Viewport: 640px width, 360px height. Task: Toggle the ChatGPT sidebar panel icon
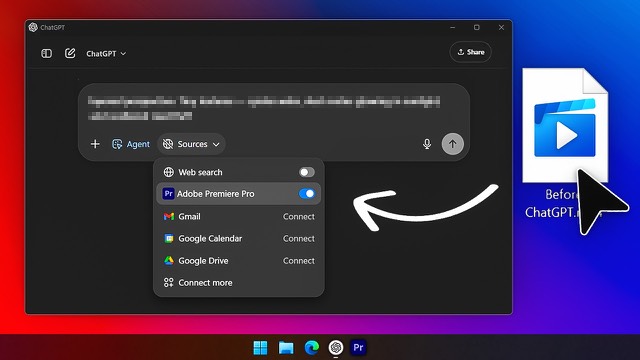(x=47, y=53)
